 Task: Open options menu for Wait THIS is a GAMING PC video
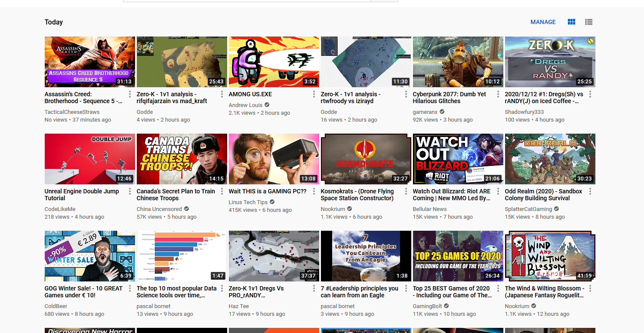click(314, 191)
